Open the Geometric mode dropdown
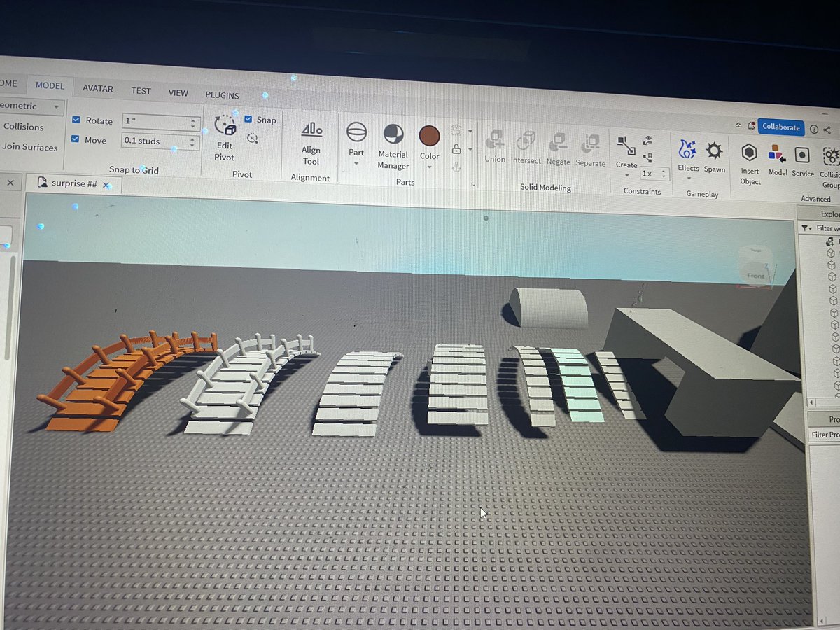840x630 pixels. pyautogui.click(x=31, y=106)
